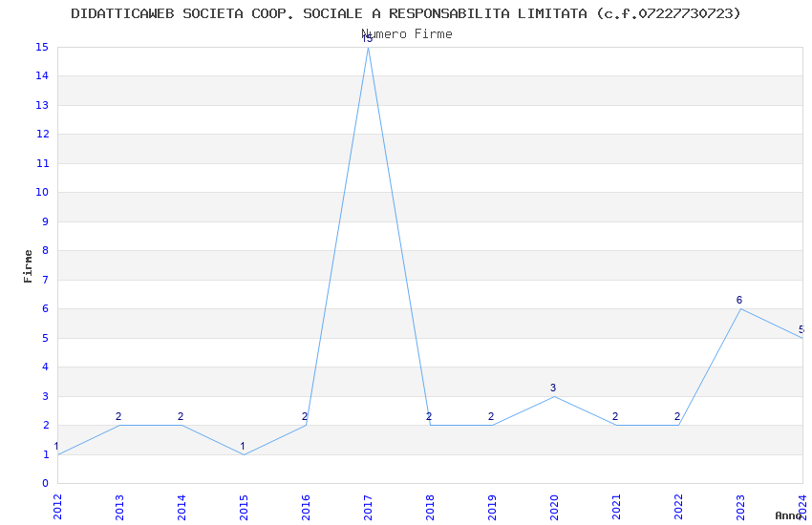Image resolution: width=812 pixels, height=525 pixels.
Task: Select y-axis tick label 12
Action: point(42,135)
